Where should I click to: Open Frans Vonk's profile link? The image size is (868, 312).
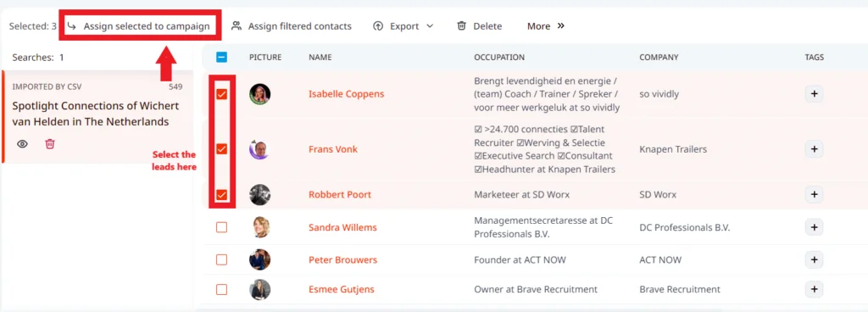point(333,149)
